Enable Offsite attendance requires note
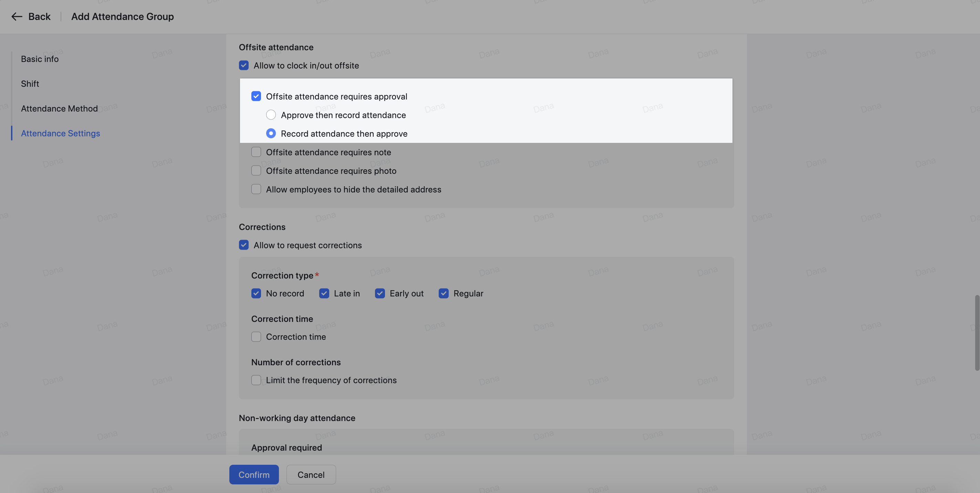Viewport: 980px width, 493px height. click(x=256, y=152)
